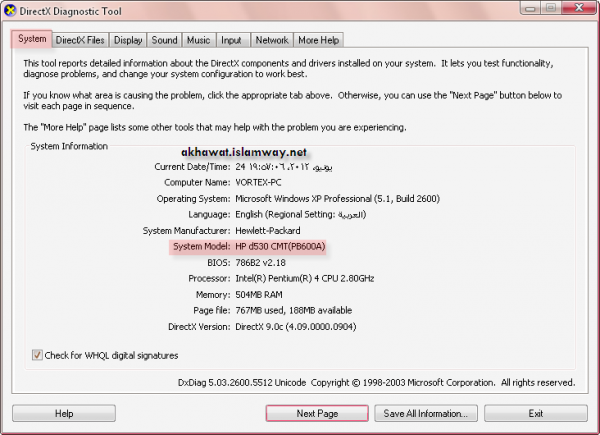This screenshot has width=600, height=435.
Task: Click the Intel(R) Pentium(R) 4 CPU processor value
Action: [305, 279]
